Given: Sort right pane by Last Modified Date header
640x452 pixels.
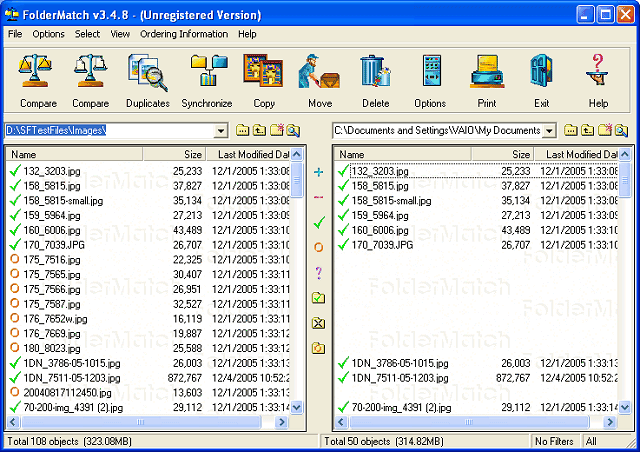Looking at the screenshot, I should (x=577, y=154).
